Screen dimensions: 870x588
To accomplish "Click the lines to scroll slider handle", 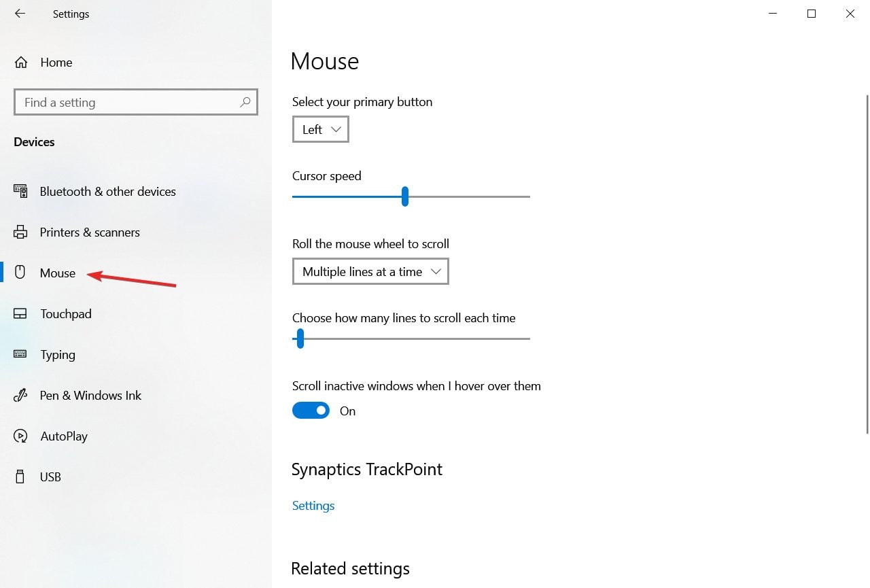I will point(300,339).
